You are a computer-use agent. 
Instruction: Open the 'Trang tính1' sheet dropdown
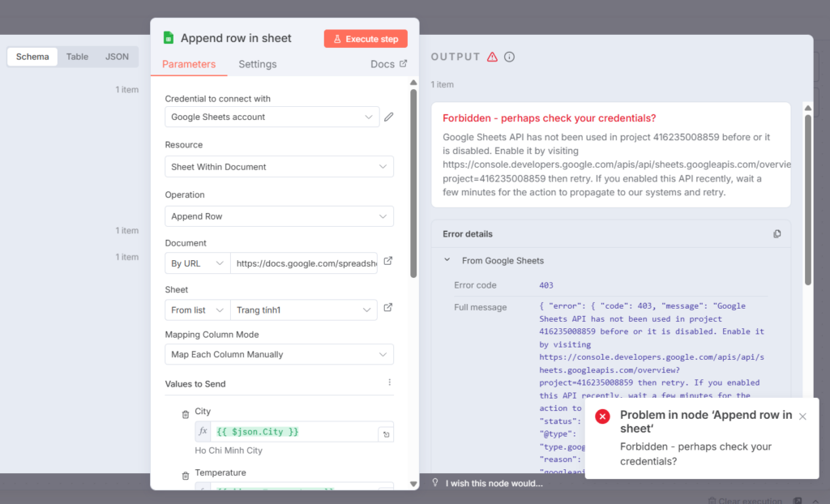(x=304, y=310)
